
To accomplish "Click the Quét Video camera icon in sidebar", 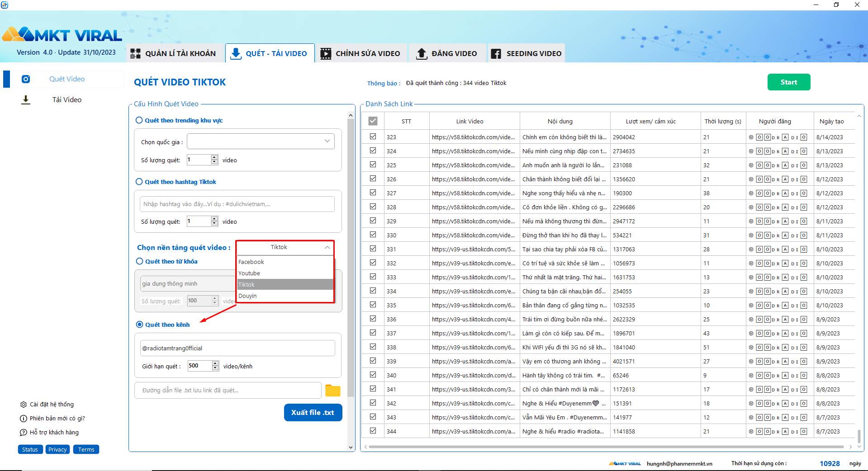I will point(26,79).
